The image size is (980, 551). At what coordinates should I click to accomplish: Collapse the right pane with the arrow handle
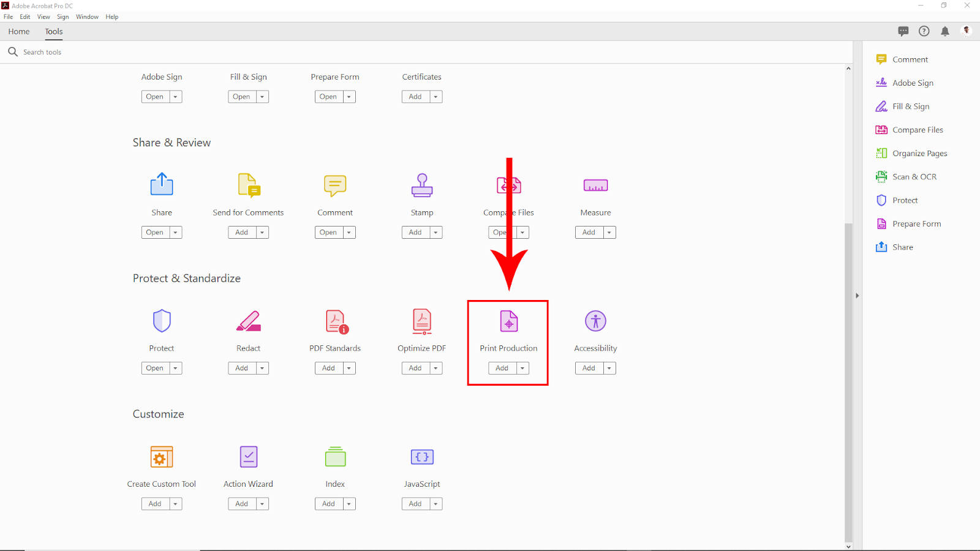[858, 296]
